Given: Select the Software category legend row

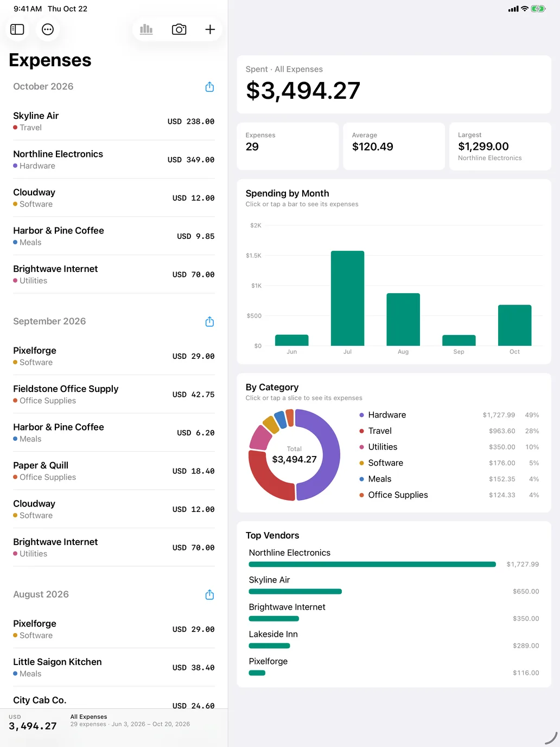Looking at the screenshot, I should point(449,463).
